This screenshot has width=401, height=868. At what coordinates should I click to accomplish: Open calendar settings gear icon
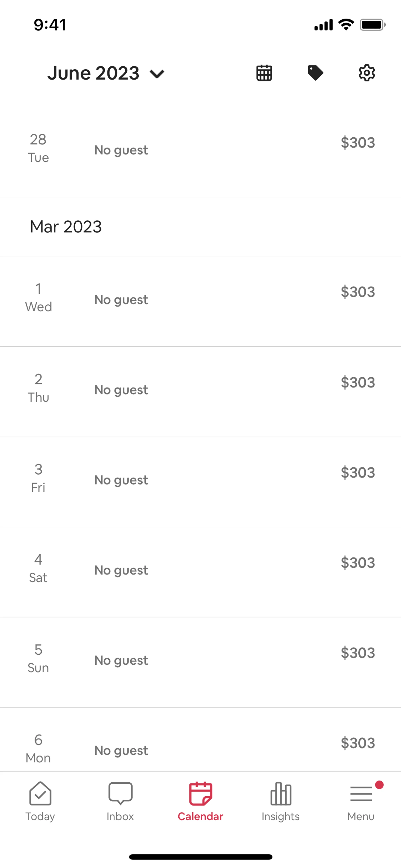pos(367,73)
